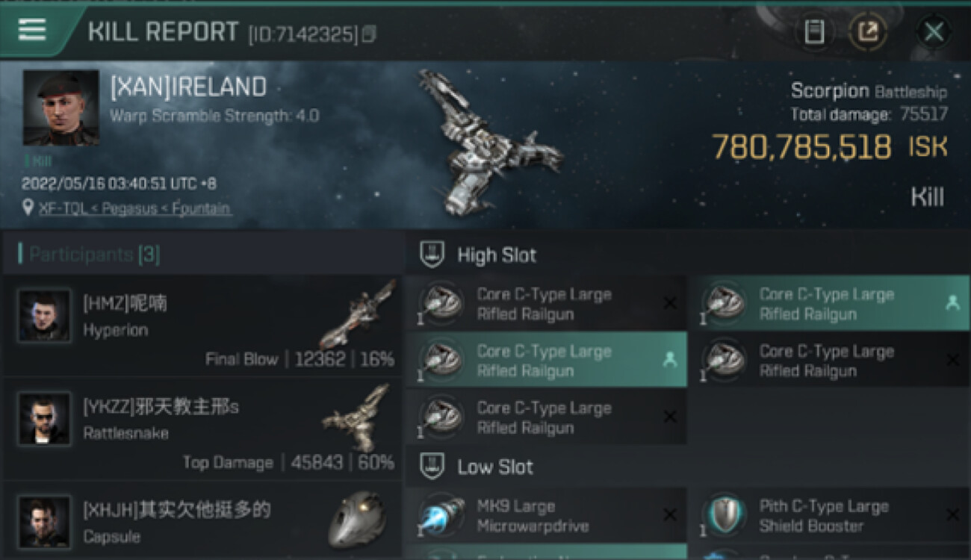Open the hamburger menu icon

[32, 30]
